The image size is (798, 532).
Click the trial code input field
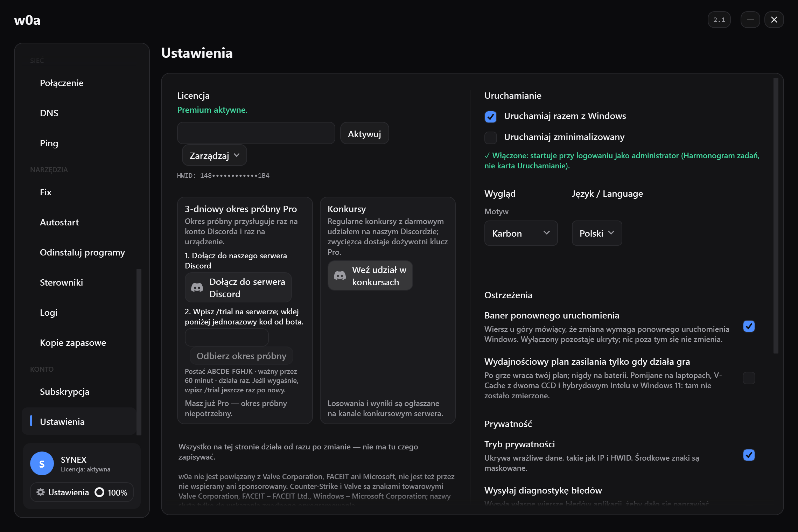pyautogui.click(x=226, y=337)
